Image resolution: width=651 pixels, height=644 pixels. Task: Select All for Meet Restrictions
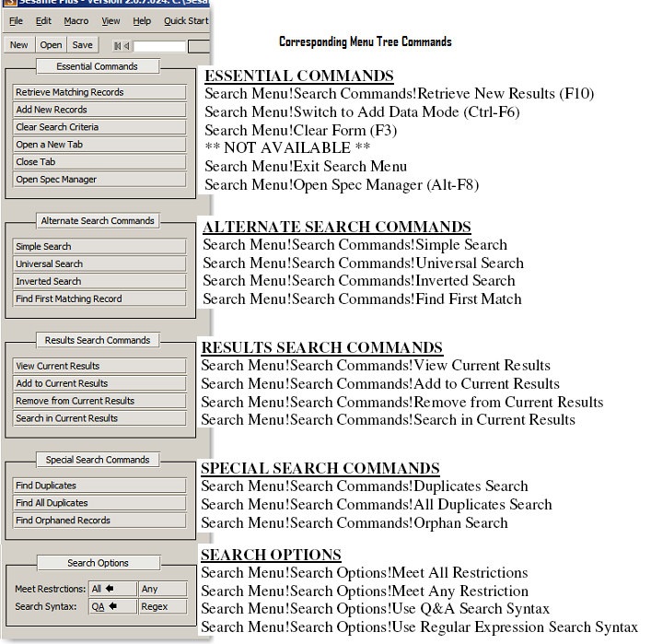[x=112, y=589]
